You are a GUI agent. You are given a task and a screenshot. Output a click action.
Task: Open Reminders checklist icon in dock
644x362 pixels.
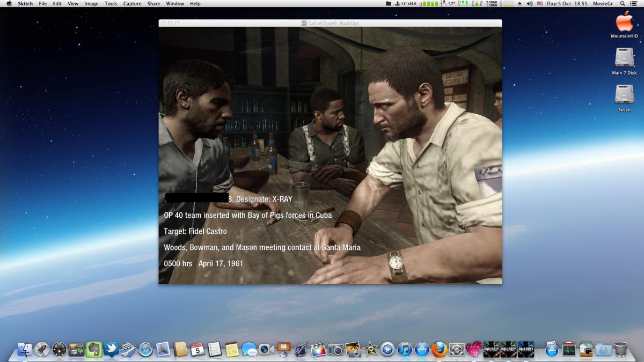215,350
